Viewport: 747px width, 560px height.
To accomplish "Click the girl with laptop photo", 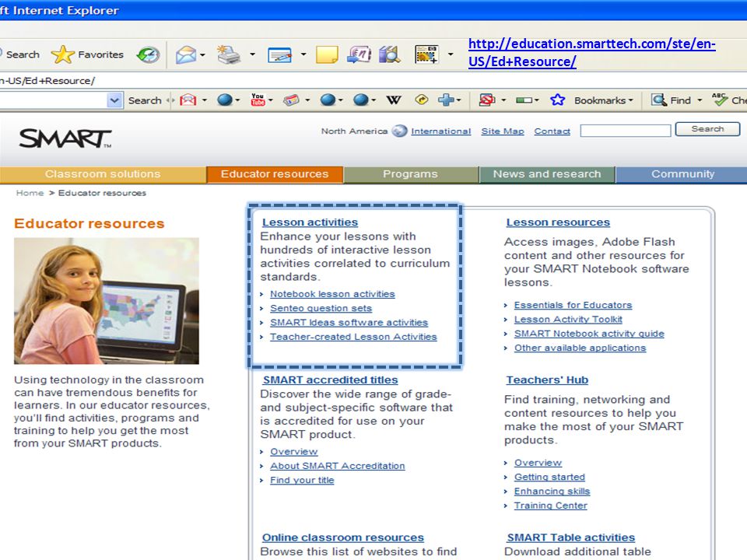I will point(107,301).
